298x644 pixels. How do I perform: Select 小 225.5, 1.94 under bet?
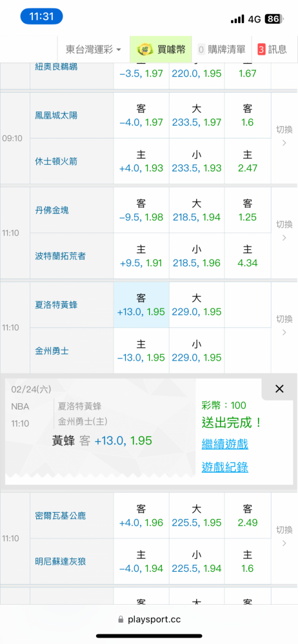(x=197, y=562)
